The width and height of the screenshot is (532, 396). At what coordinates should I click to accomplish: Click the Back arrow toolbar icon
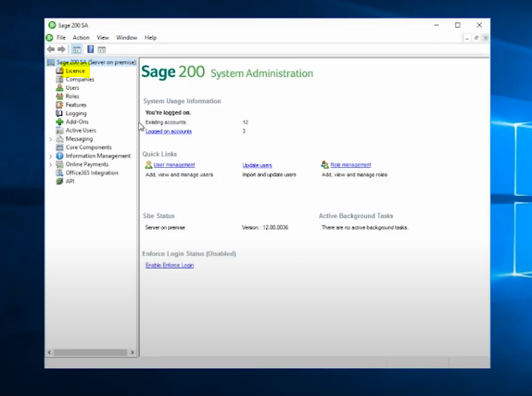(51, 49)
